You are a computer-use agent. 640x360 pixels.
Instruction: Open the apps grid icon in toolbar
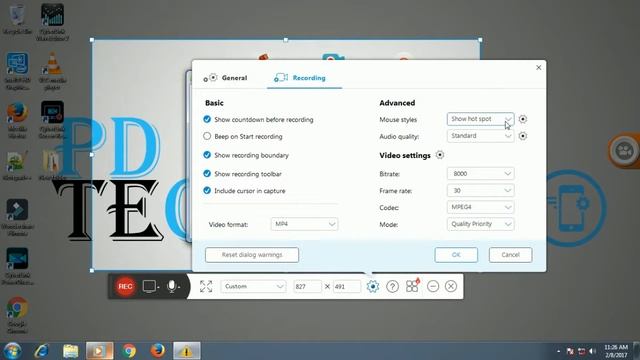[x=412, y=286]
